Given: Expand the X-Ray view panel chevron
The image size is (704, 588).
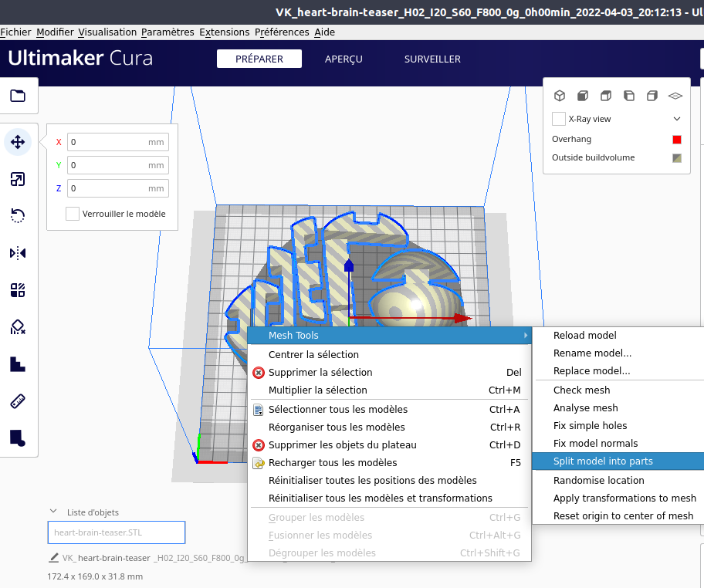Looking at the screenshot, I should pyautogui.click(x=677, y=119).
